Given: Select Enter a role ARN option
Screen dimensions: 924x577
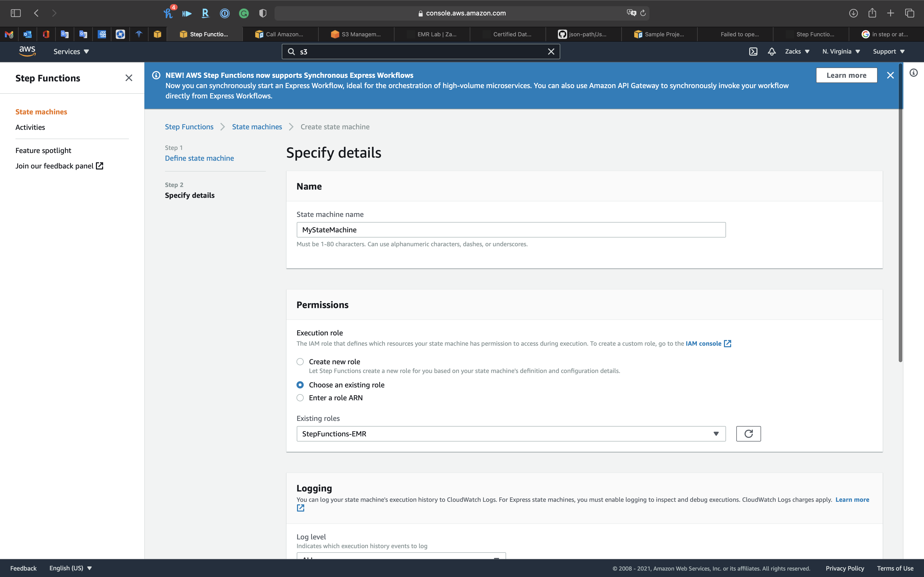Looking at the screenshot, I should click(x=300, y=398).
